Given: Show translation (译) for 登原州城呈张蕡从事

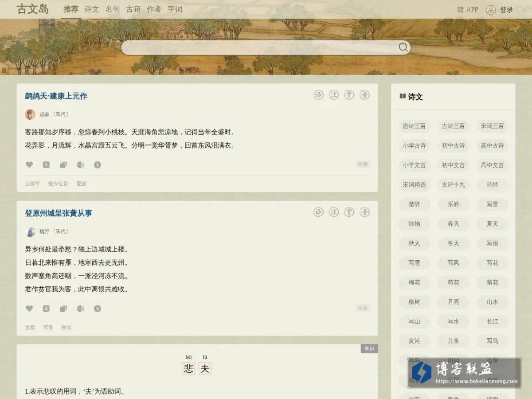Looking at the screenshot, I should 318,212.
